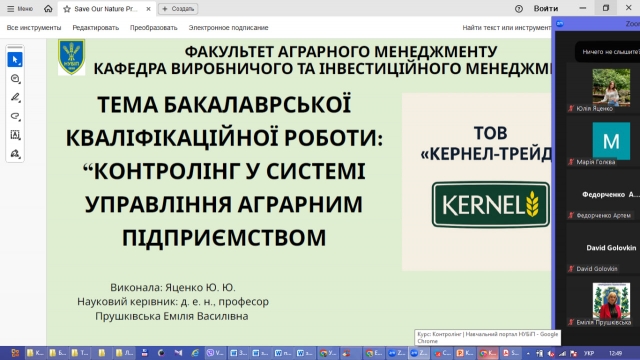Open the Internet Explorer taskbar icon
This screenshot has width=640, height=360.
point(195,353)
